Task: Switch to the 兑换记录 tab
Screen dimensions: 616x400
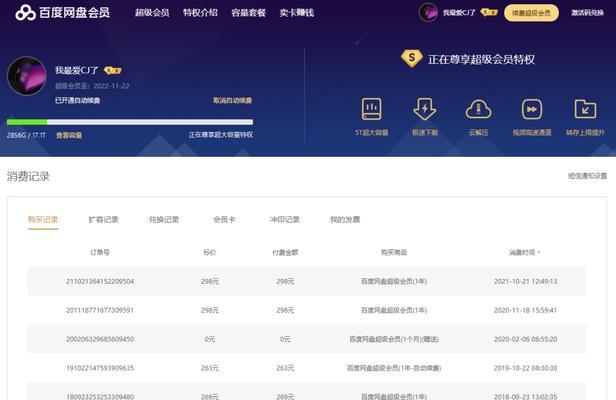Action: pos(164,220)
